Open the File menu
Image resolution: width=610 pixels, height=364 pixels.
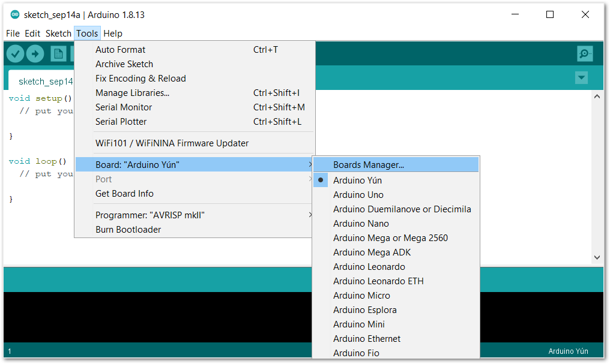[13, 34]
